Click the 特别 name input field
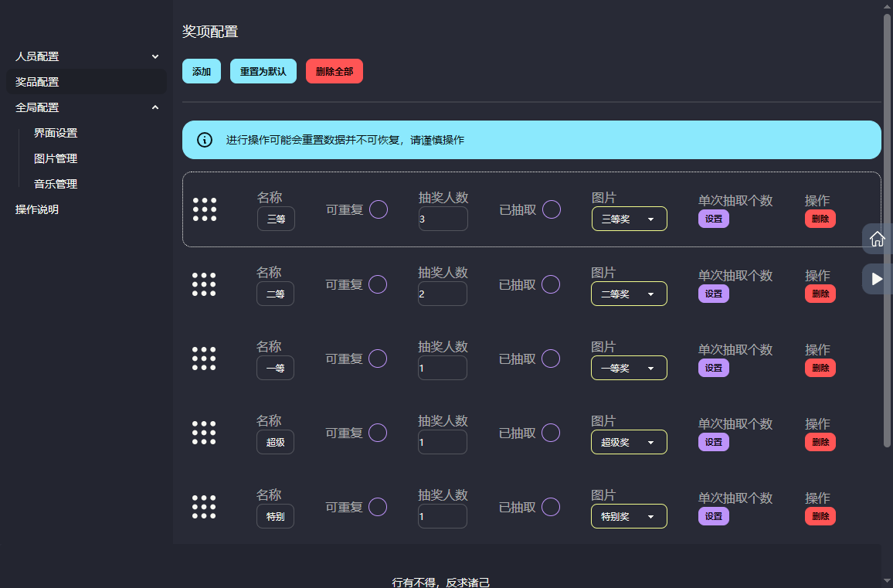 (x=276, y=516)
